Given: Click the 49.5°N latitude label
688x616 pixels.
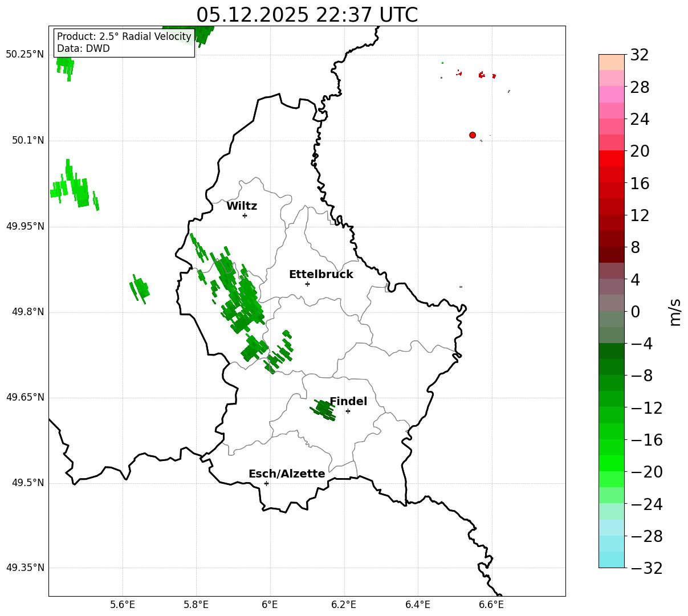Looking at the screenshot, I should pyautogui.click(x=28, y=483).
